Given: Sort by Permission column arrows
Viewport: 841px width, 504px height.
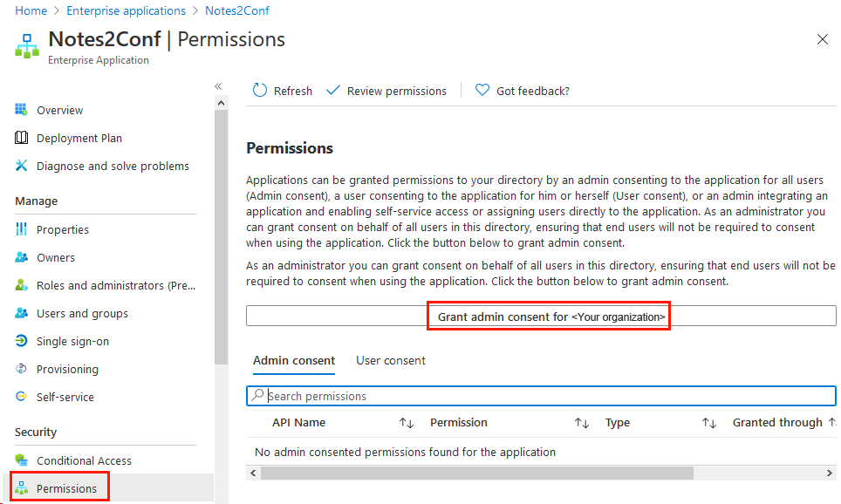Looking at the screenshot, I should pyautogui.click(x=582, y=423).
